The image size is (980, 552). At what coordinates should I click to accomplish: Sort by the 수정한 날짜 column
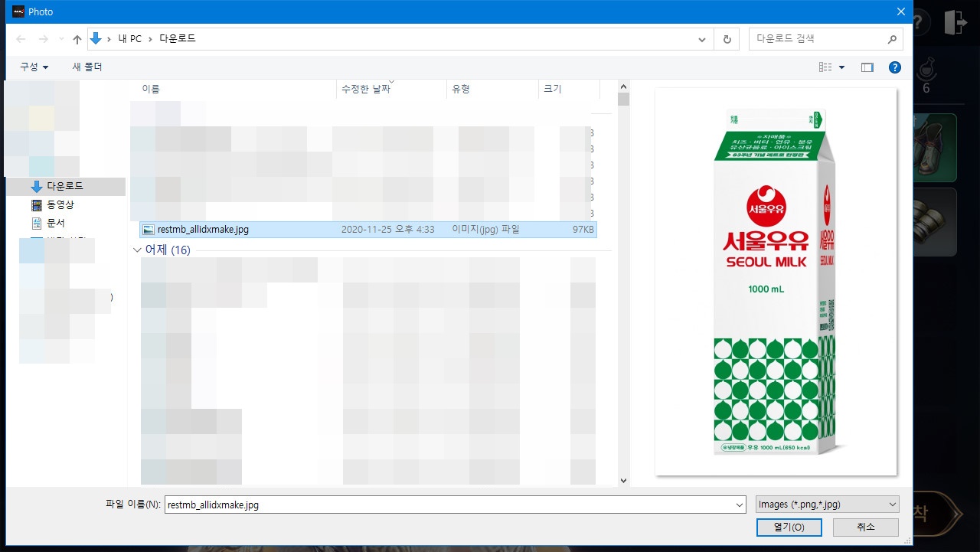(x=366, y=90)
